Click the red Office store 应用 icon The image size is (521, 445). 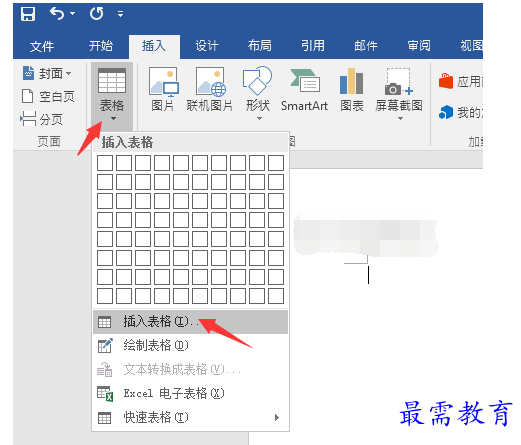tap(446, 81)
